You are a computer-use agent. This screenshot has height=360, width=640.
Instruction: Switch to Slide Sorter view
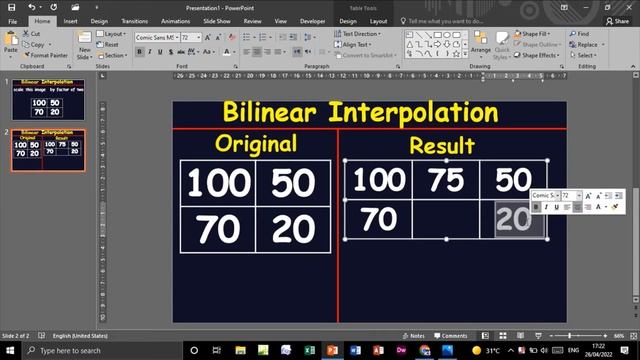pos(503,336)
